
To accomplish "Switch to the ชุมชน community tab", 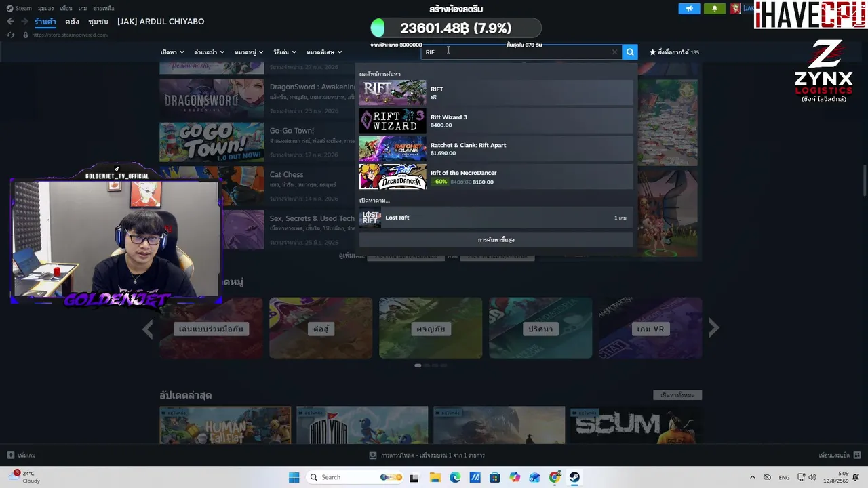I will [x=98, y=22].
